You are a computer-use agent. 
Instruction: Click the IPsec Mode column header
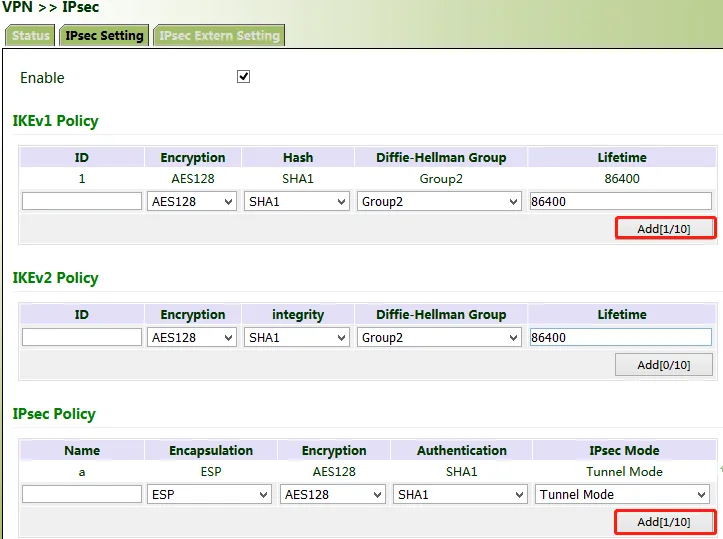pyautogui.click(x=624, y=450)
